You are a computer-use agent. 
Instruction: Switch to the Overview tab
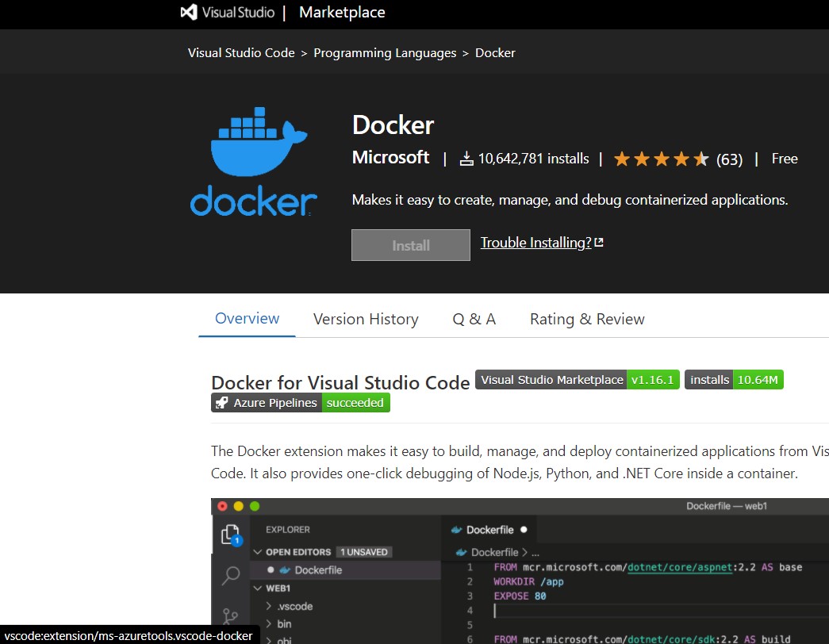(247, 318)
